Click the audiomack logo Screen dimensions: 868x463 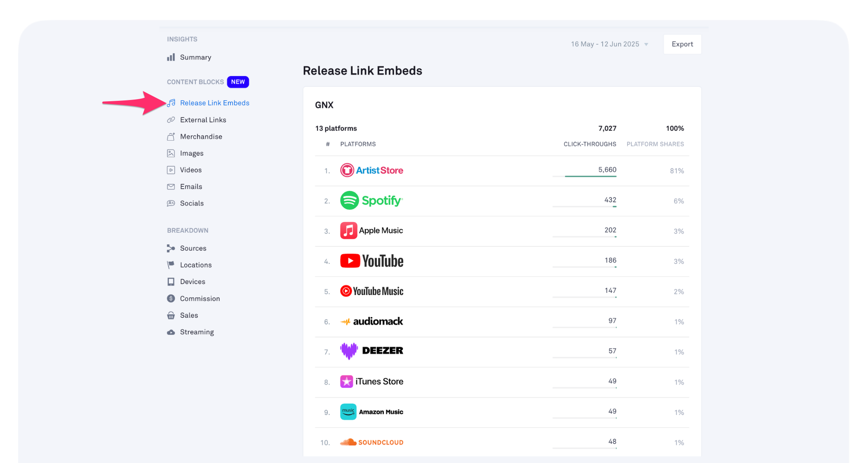coord(372,322)
